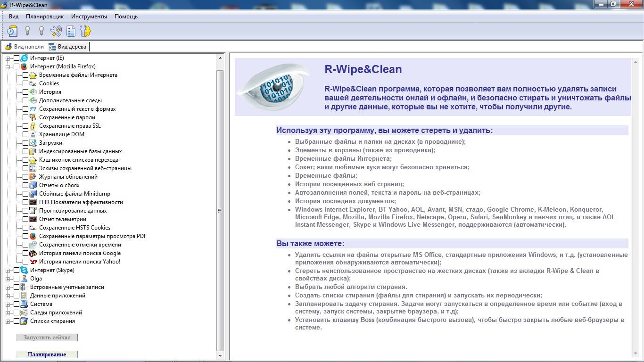
Task: Expand the Интернет (Skype) node
Action: [x=8, y=270]
